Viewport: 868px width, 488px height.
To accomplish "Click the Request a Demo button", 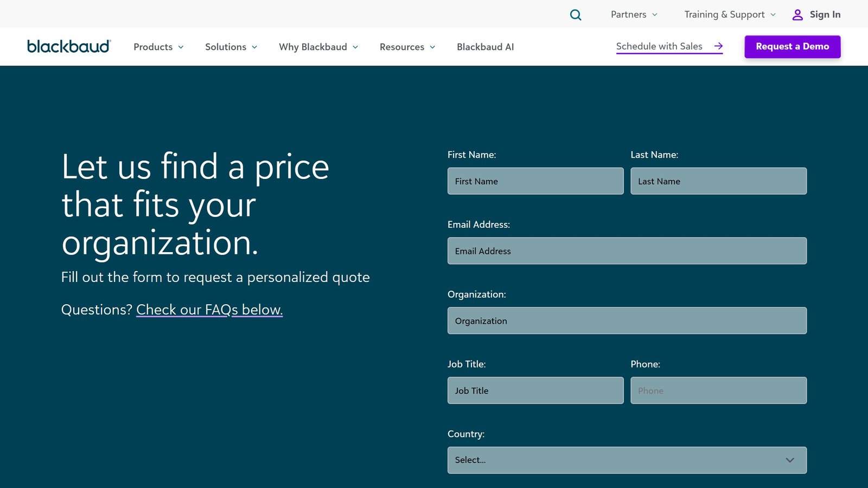I will (x=793, y=47).
